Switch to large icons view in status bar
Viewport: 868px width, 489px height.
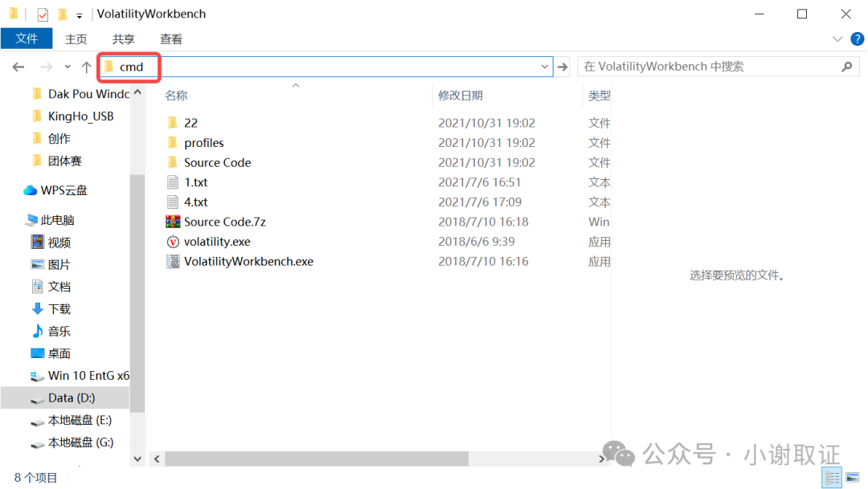pos(853,478)
